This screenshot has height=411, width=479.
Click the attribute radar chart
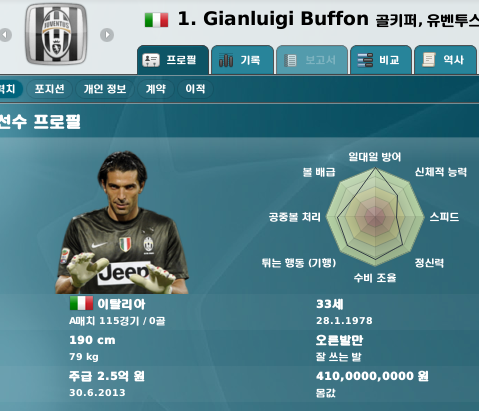point(375,217)
